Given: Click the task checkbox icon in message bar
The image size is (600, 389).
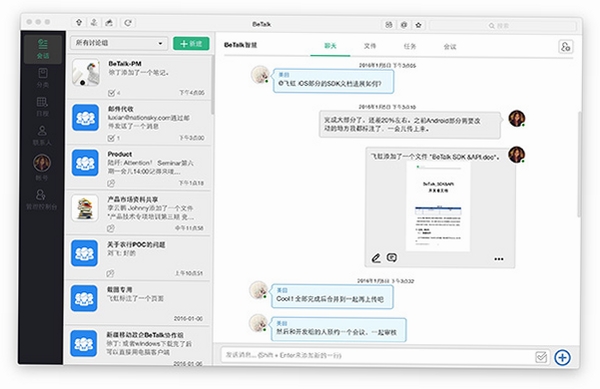Looking at the screenshot, I should click(541, 358).
